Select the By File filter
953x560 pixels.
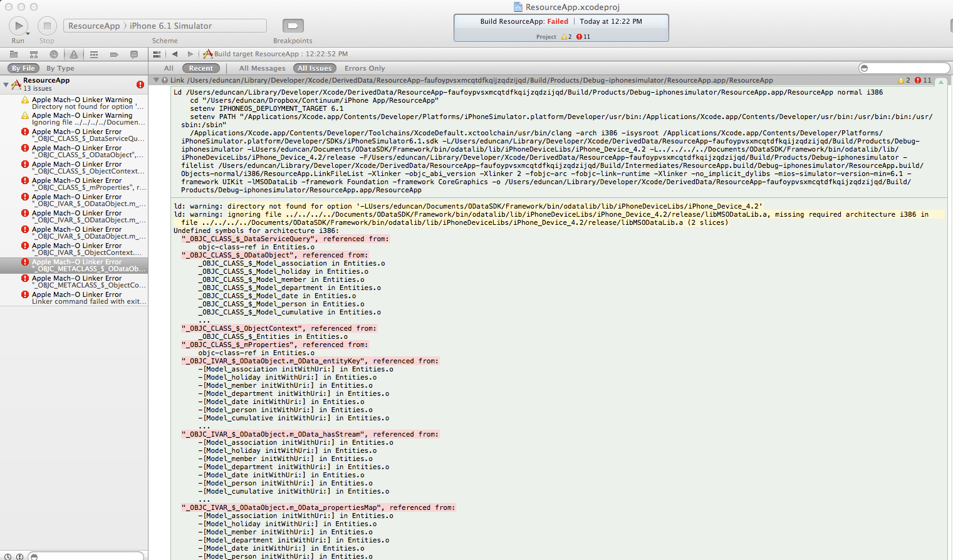point(24,68)
